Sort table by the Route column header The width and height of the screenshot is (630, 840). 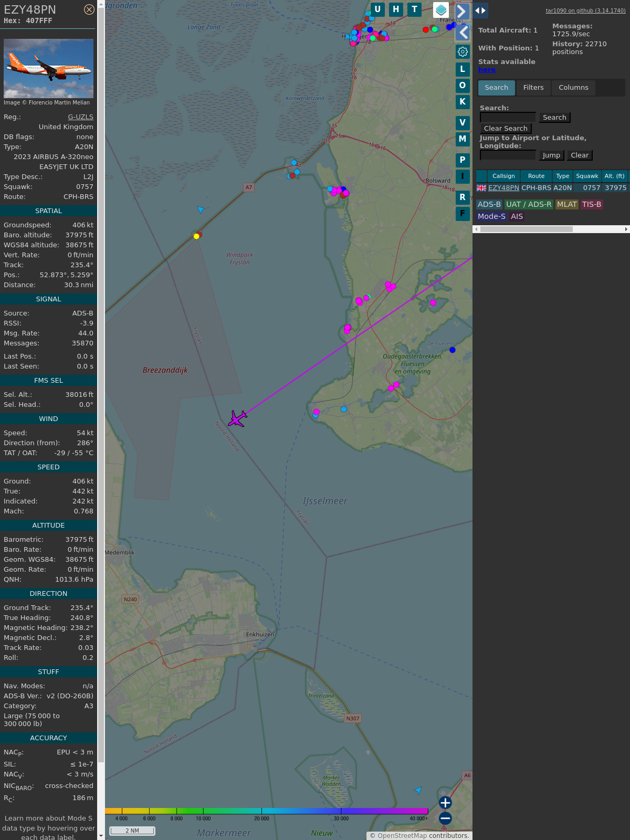point(536,176)
